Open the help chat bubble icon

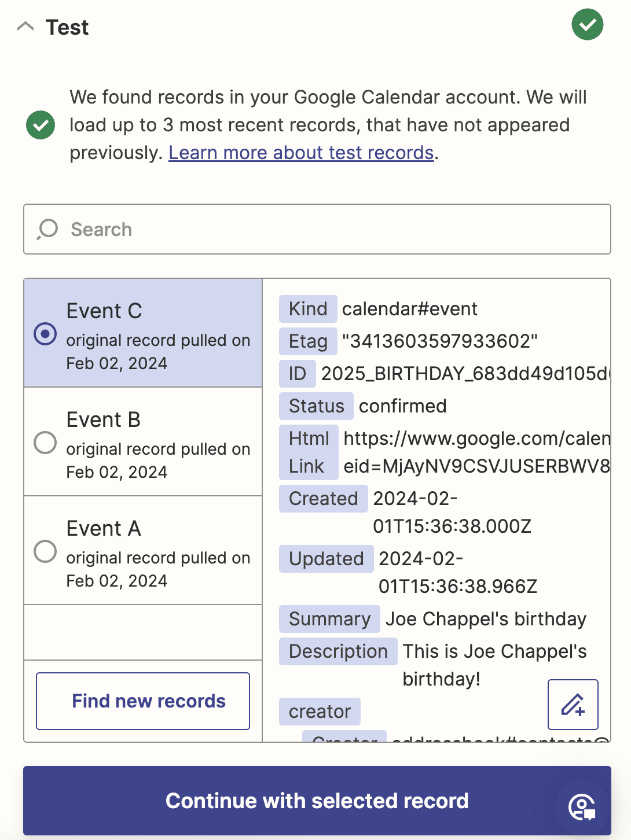click(x=582, y=807)
